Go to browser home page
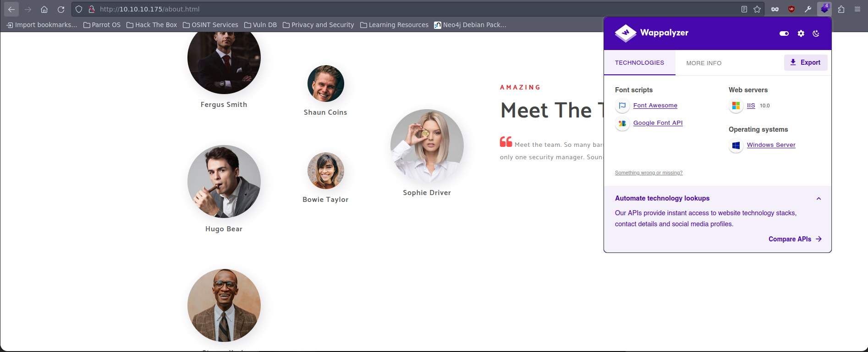 (44, 9)
